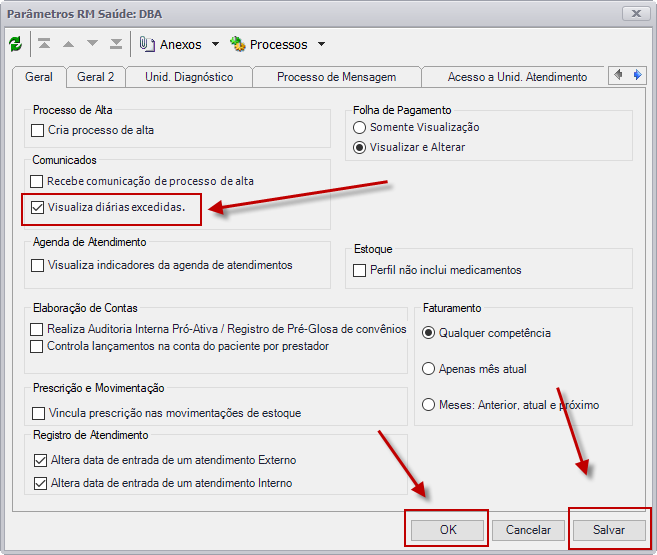Go to previous record up arrow
This screenshot has height=555, width=657.
point(68,44)
